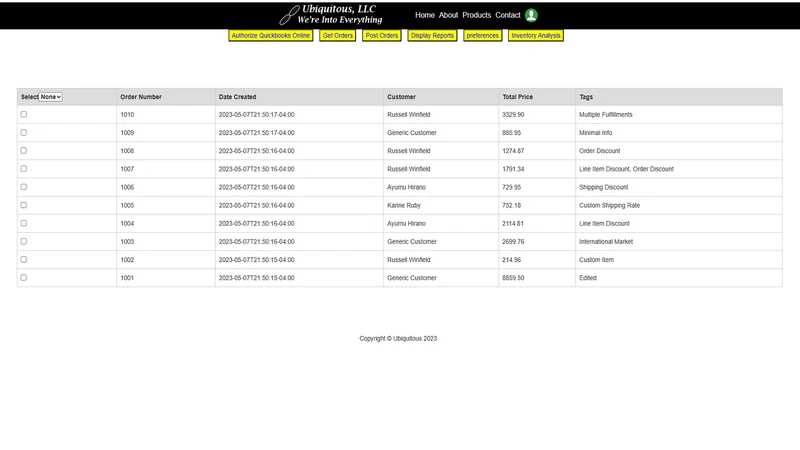Check the box for order 1002
Viewport: 800px width, 450px height.
tap(23, 260)
